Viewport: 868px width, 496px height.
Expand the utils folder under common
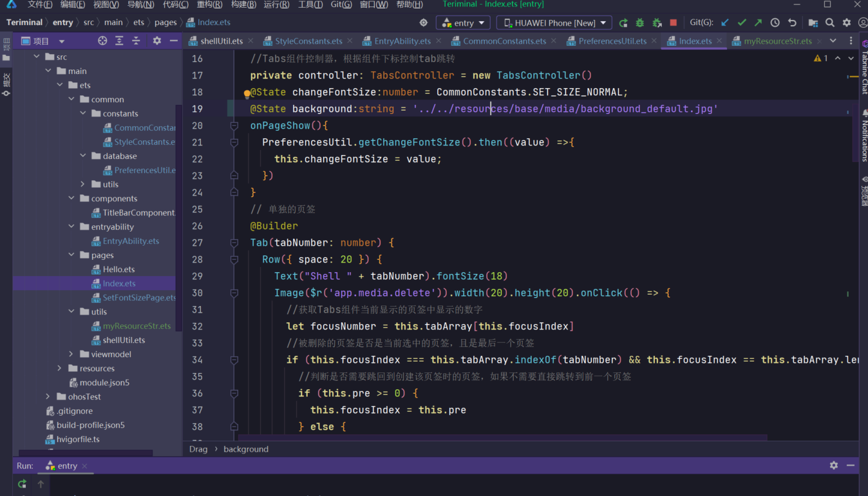point(83,184)
